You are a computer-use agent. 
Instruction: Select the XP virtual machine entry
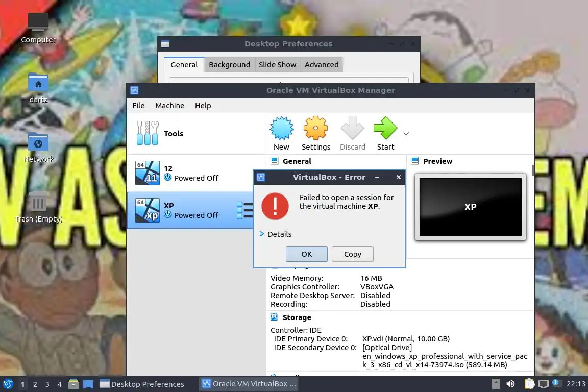[190, 210]
